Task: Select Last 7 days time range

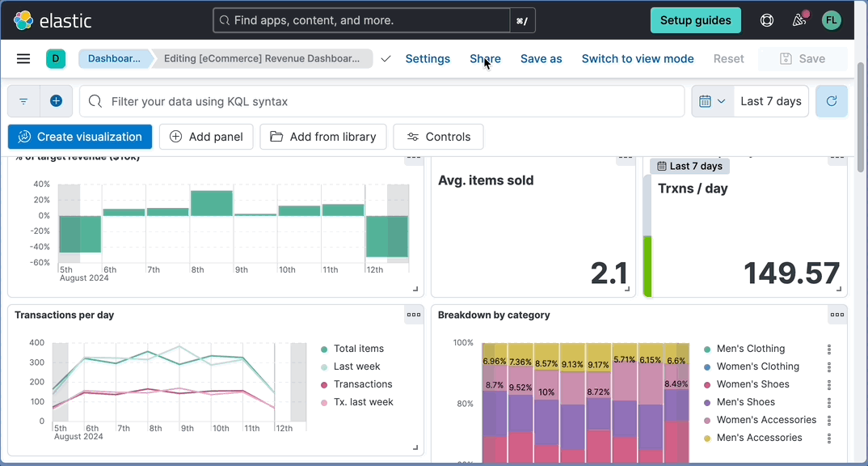Action: (x=771, y=101)
